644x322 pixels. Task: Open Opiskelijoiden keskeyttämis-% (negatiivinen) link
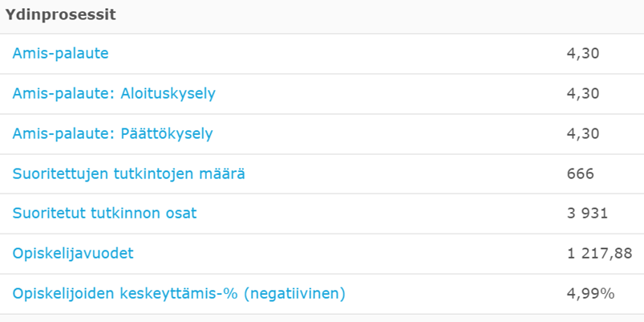coord(179,294)
